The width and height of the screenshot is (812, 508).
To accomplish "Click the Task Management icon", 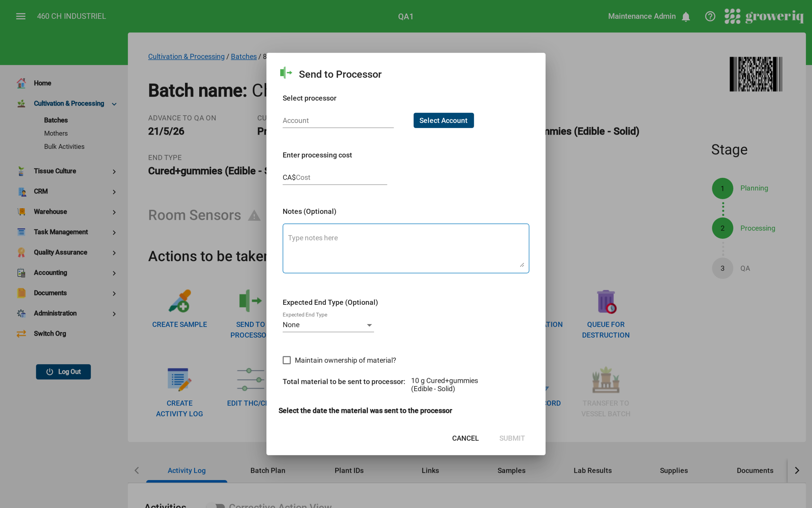I will tap(22, 232).
